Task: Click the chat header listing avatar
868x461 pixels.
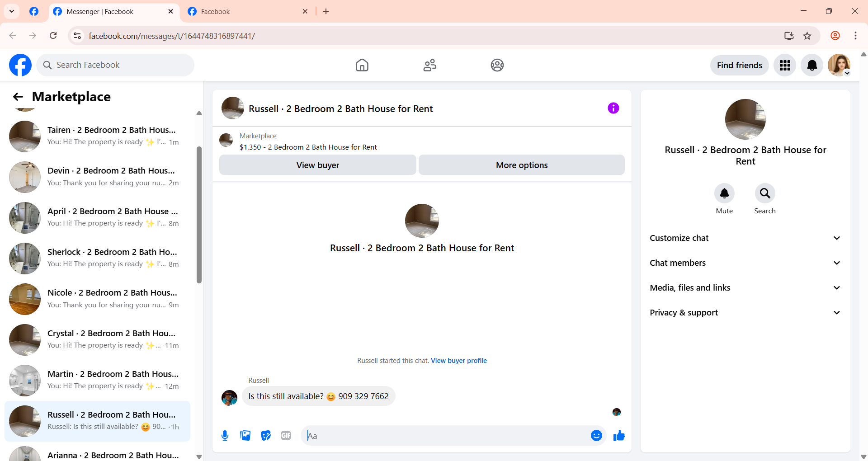Action: [232, 108]
